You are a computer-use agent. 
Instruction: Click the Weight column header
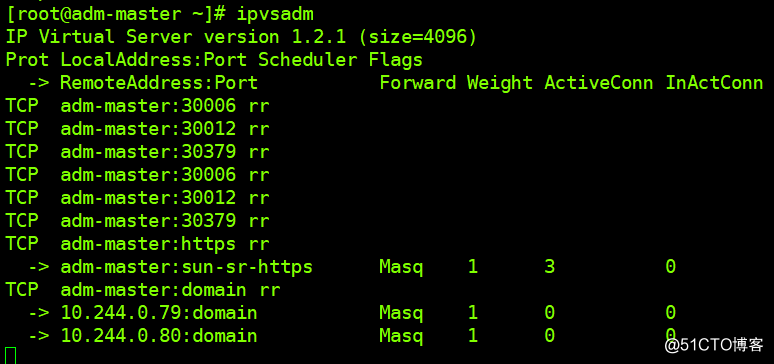500,83
